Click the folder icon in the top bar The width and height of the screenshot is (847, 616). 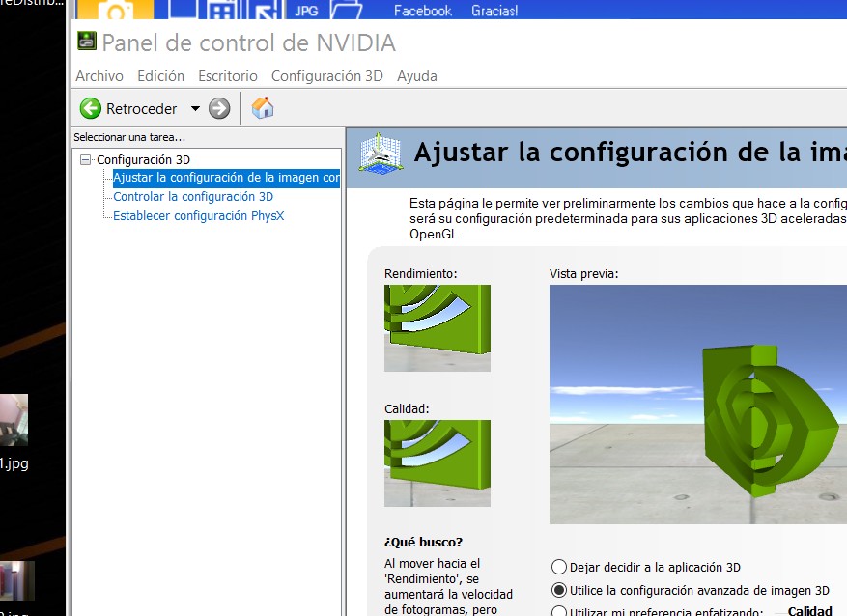click(346, 11)
